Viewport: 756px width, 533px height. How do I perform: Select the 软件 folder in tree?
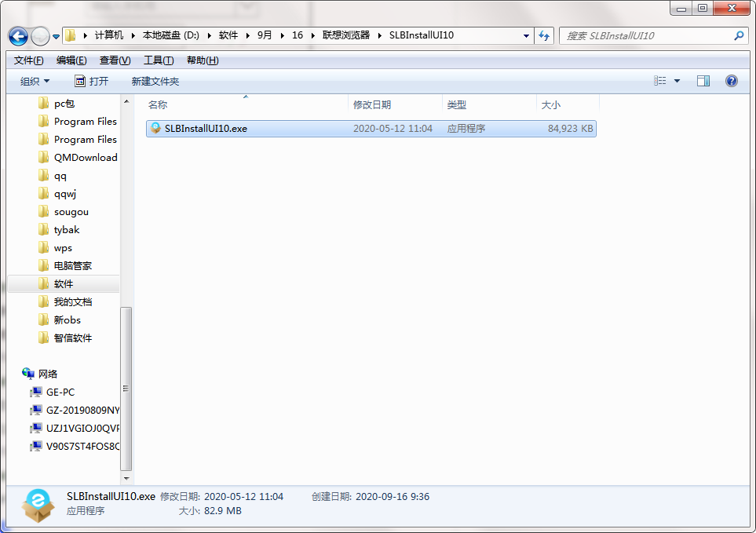(63, 284)
